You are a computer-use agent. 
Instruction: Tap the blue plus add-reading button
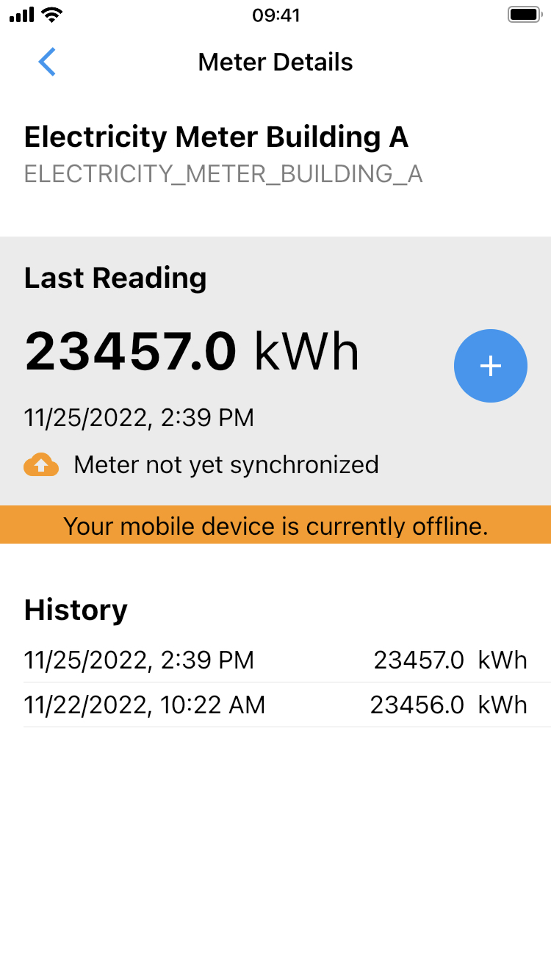(x=491, y=366)
